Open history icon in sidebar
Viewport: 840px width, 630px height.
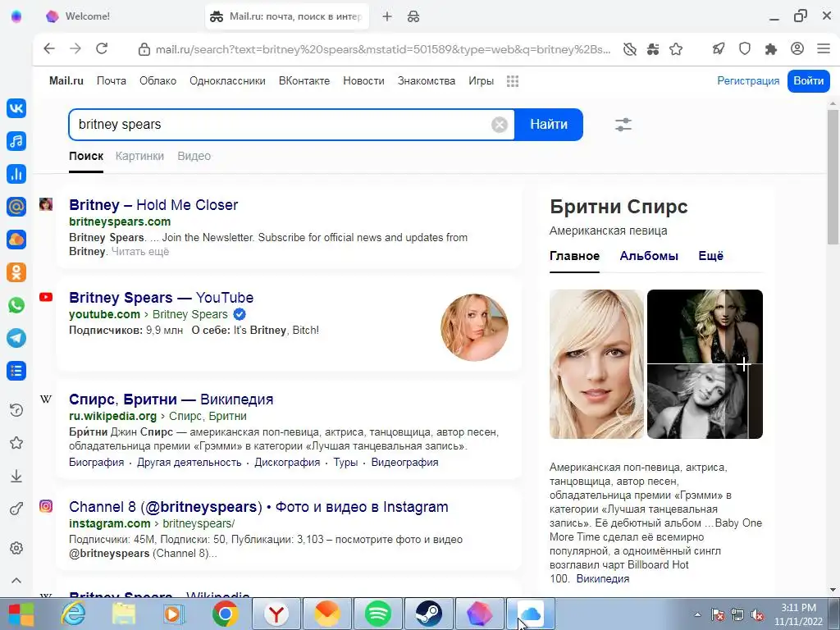tap(16, 410)
